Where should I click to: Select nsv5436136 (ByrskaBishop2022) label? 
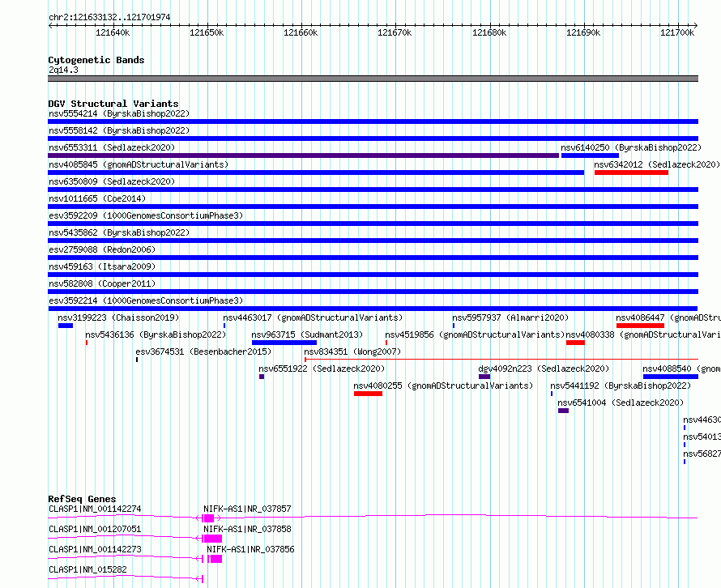156,334
